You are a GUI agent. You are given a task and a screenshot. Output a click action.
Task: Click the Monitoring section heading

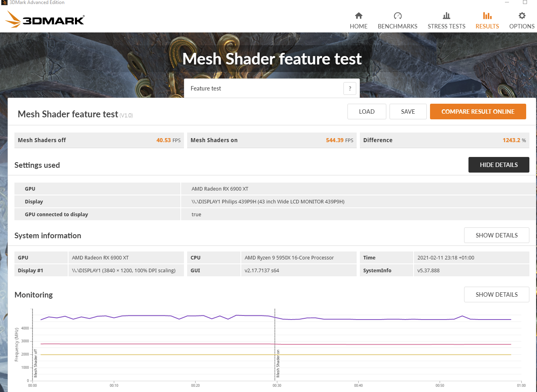tap(34, 295)
